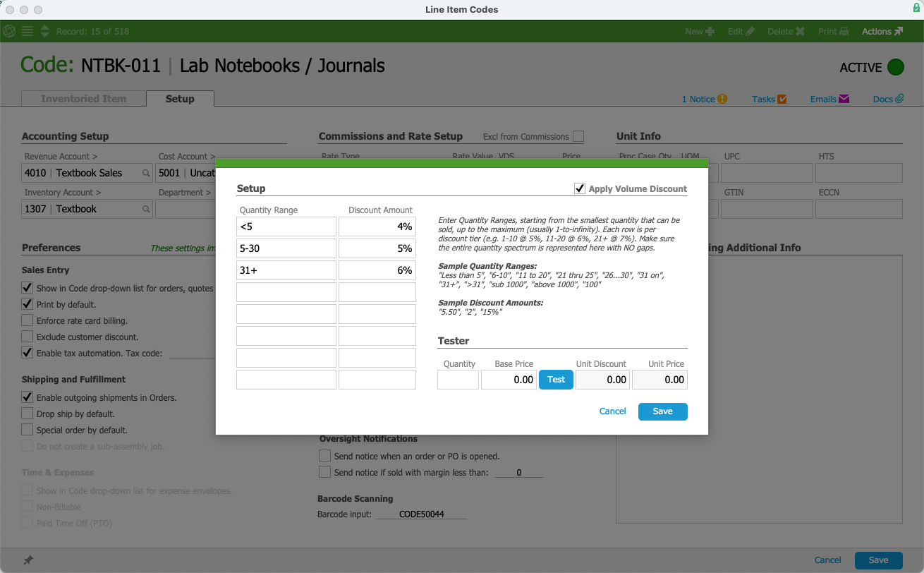Click the pin icon in the footer

(28, 560)
